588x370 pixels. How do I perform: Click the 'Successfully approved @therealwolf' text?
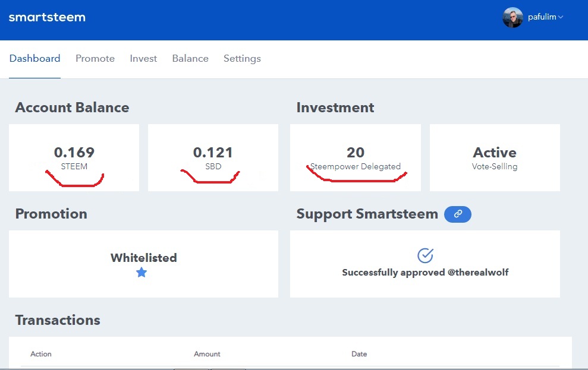click(x=425, y=272)
